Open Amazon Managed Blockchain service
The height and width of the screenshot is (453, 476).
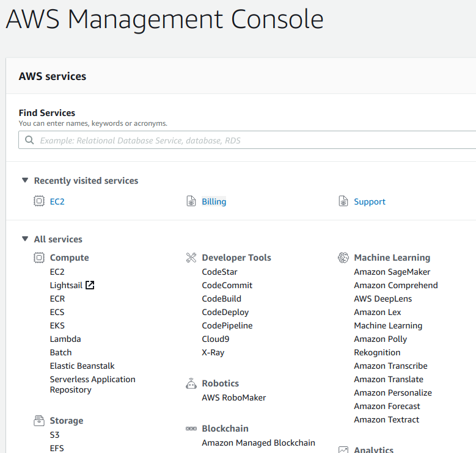click(x=258, y=443)
